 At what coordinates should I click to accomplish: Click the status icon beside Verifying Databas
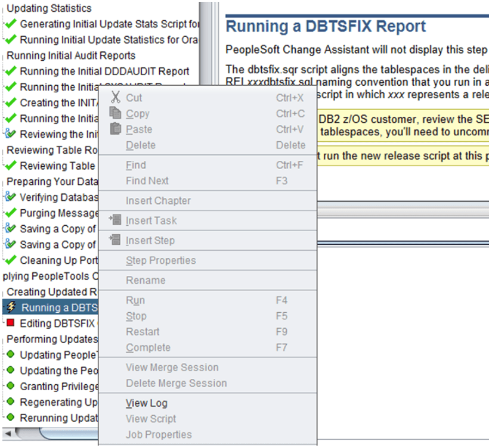click(10, 197)
